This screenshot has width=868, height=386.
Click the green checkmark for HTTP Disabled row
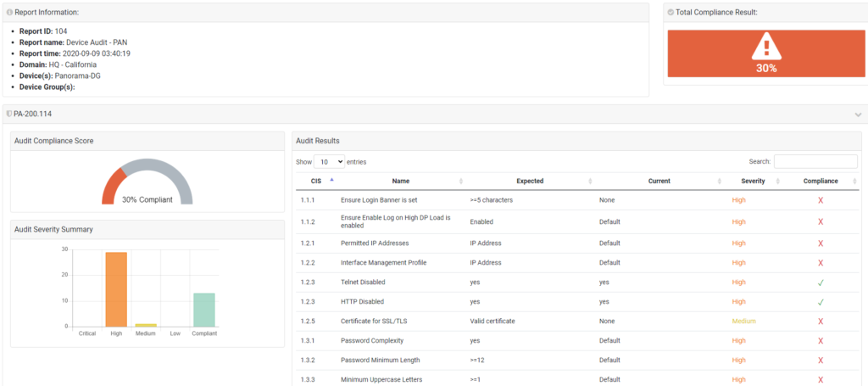820,301
